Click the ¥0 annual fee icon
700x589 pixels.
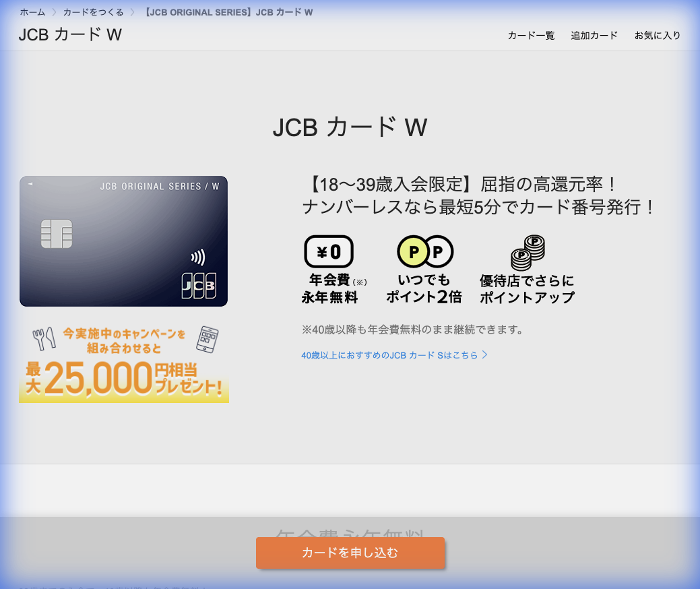click(x=329, y=251)
